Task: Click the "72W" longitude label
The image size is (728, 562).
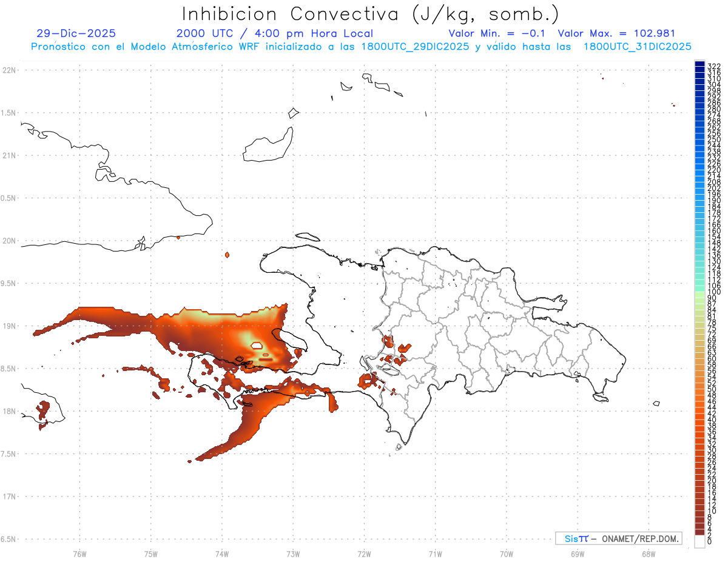Action: [364, 553]
